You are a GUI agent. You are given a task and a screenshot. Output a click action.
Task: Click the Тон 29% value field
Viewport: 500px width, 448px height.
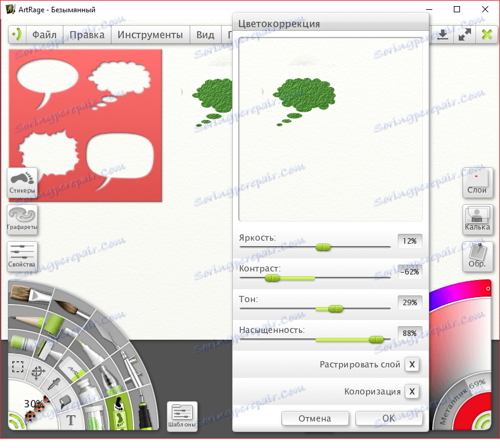pos(409,302)
